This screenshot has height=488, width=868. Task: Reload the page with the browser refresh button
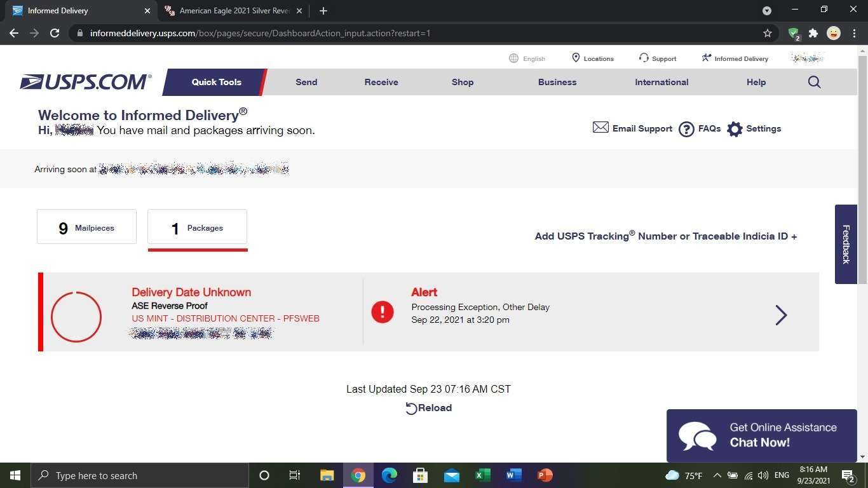pos(55,33)
